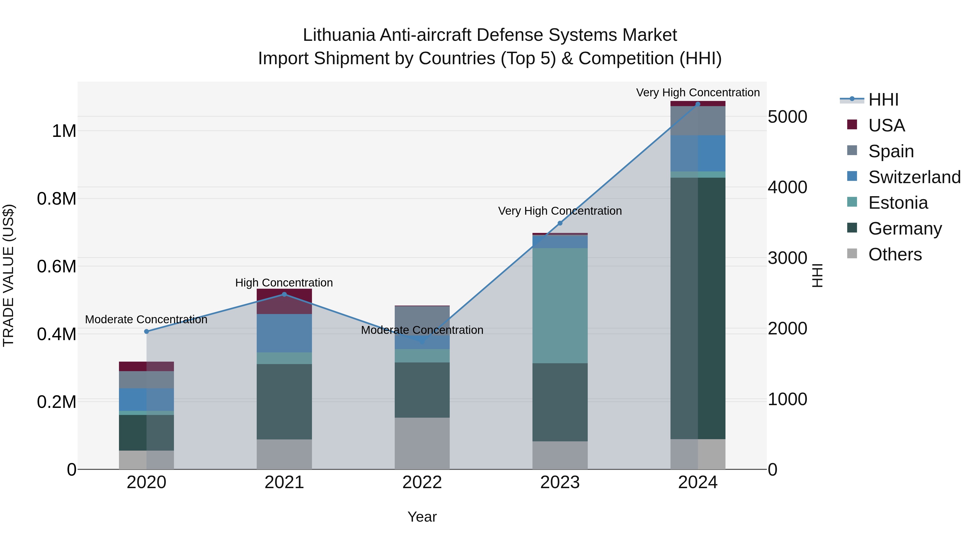Image resolution: width=980 pixels, height=551 pixels.
Task: Click the Switzerland segment in the 2021 bar
Action: [284, 333]
